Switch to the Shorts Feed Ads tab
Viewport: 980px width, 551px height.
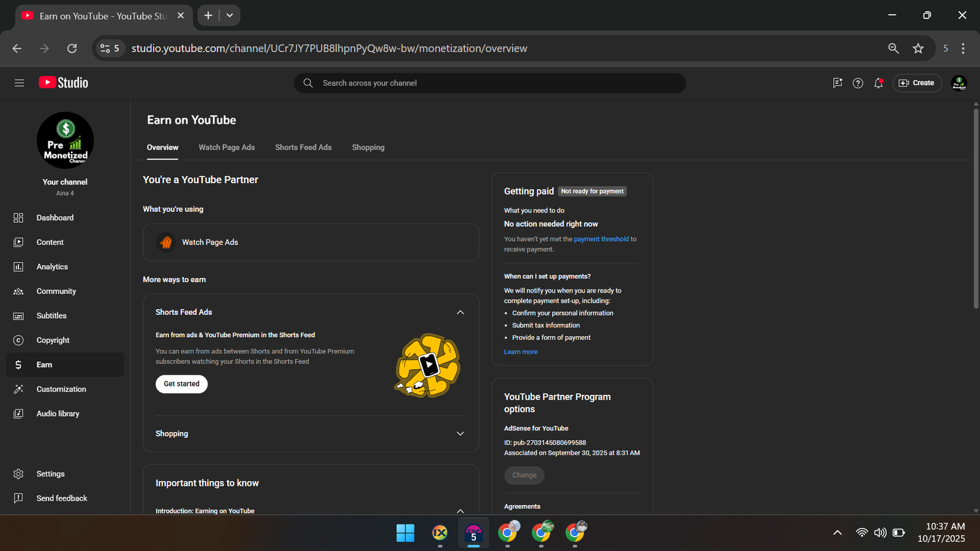click(x=303, y=148)
